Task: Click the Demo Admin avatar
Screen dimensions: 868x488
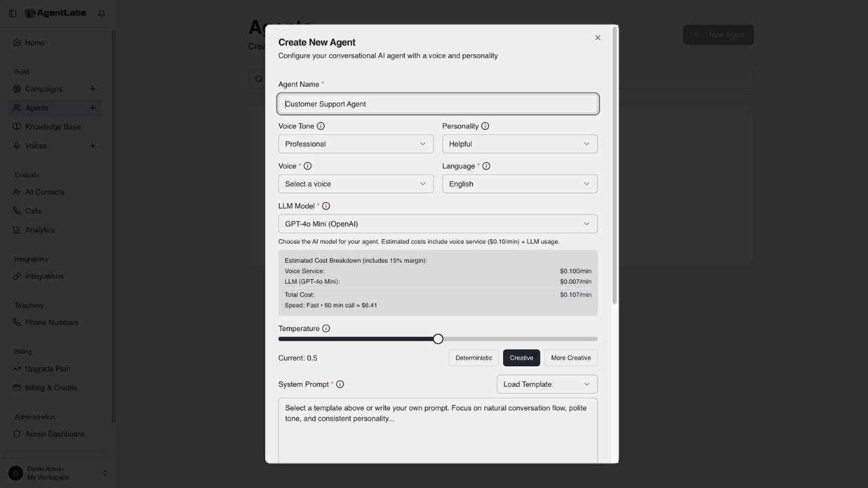Action: tap(15, 473)
